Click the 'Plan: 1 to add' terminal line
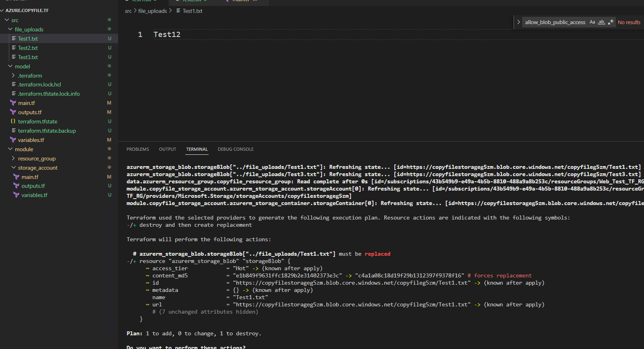The width and height of the screenshot is (644, 349). tap(194, 333)
